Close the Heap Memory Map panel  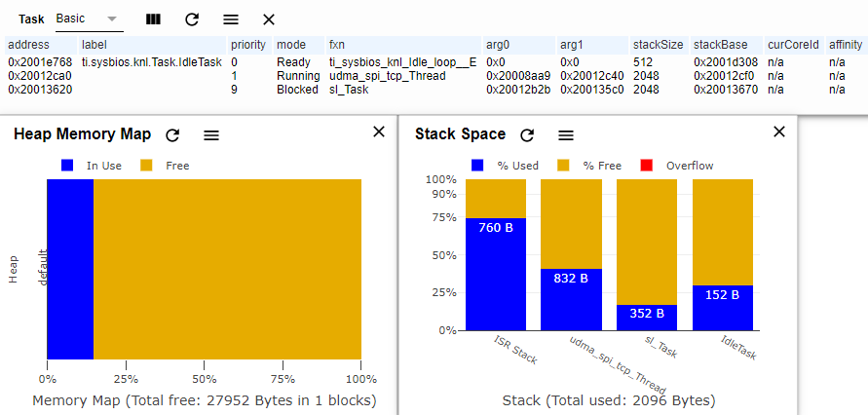379,132
